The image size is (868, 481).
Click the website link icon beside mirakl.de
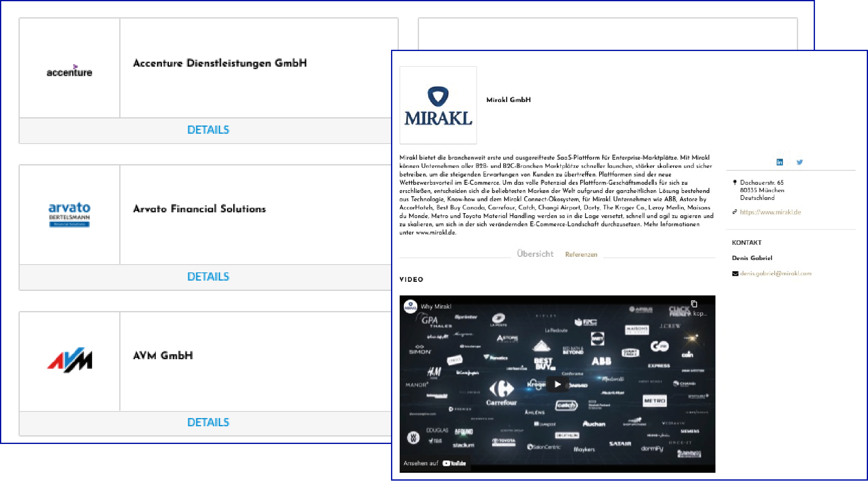coord(735,212)
